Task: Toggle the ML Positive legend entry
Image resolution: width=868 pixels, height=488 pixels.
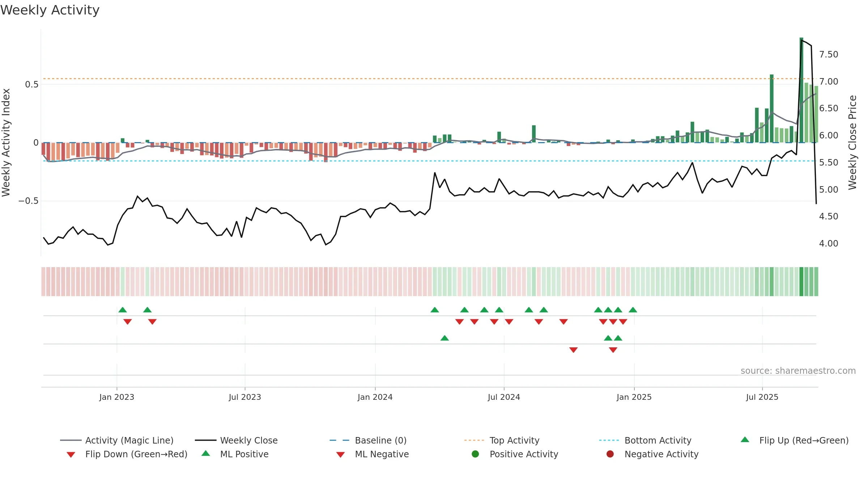Action: (235, 454)
